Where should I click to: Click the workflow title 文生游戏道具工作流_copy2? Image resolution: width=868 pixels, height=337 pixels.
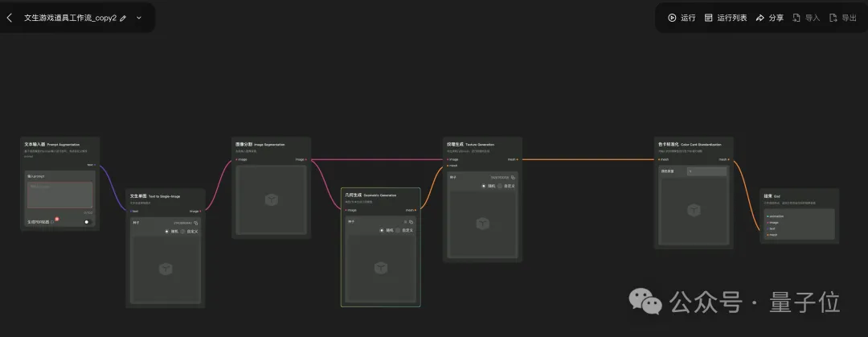pos(70,18)
